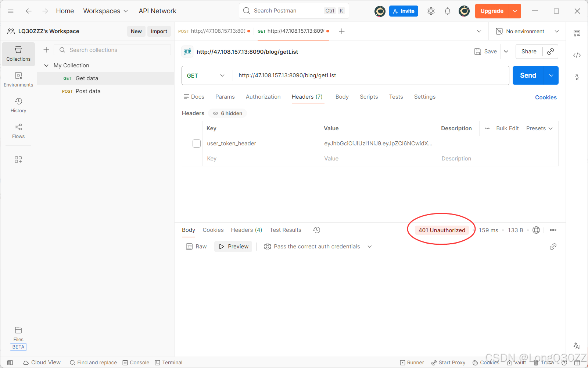This screenshot has width=588, height=368.
Task: Open the Test Results tab
Action: 286,230
